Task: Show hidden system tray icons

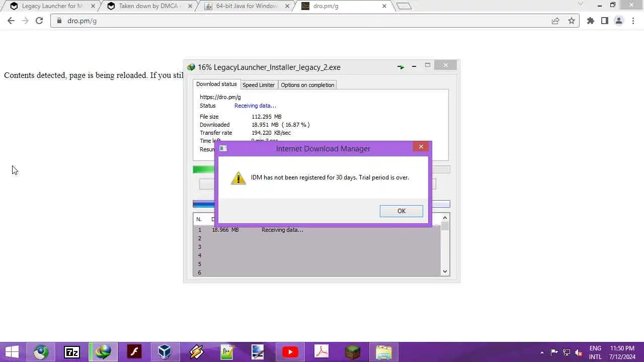Action: [x=542, y=352]
